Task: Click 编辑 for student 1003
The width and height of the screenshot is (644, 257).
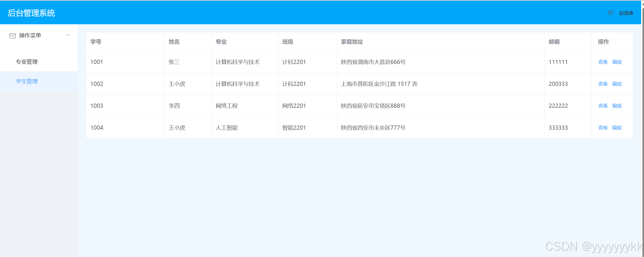Action: point(617,106)
